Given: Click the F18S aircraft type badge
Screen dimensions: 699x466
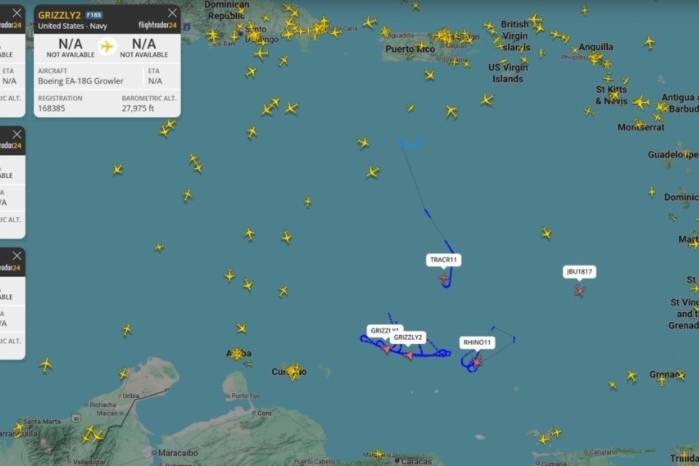Looking at the screenshot, I should click(x=93, y=15).
